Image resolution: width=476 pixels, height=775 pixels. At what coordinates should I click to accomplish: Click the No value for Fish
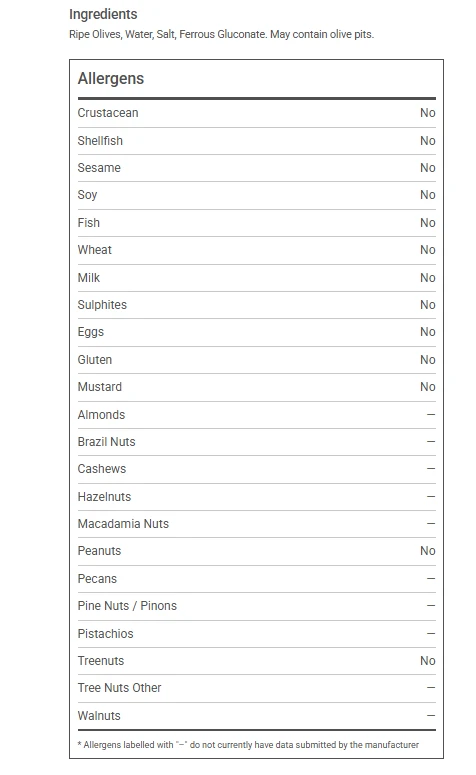[428, 223]
